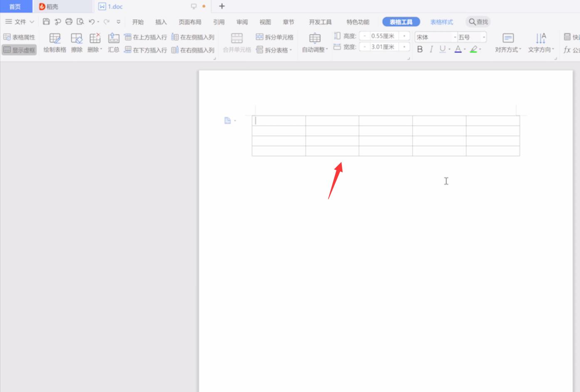Open the 页面布局 Page Layout tab
Screen dimensions: 580x392
click(190, 22)
